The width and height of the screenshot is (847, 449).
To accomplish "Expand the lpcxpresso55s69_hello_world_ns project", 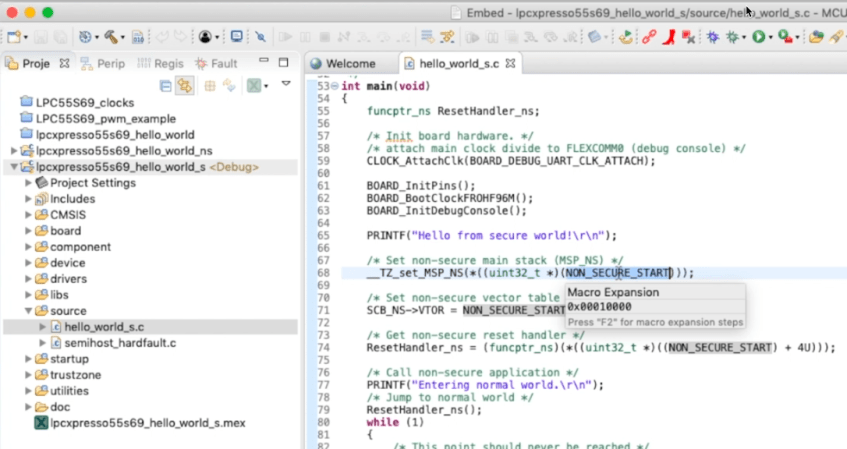I will pyautogui.click(x=14, y=150).
